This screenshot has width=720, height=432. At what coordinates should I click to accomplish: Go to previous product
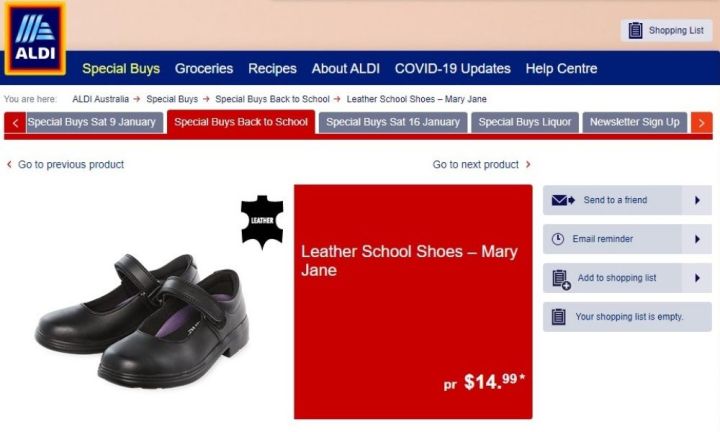coord(66,164)
